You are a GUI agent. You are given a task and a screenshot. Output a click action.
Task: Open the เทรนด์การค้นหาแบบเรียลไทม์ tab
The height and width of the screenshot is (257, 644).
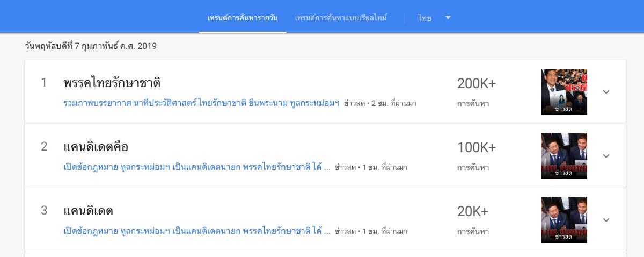(341, 18)
